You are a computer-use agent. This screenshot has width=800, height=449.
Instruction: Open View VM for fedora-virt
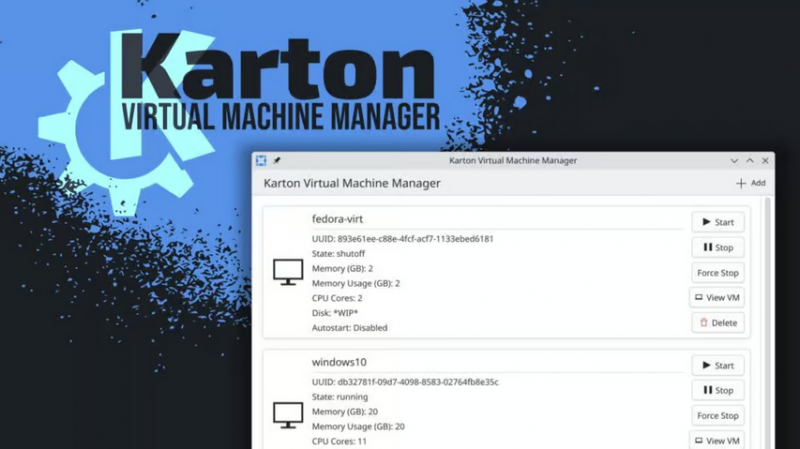(717, 297)
